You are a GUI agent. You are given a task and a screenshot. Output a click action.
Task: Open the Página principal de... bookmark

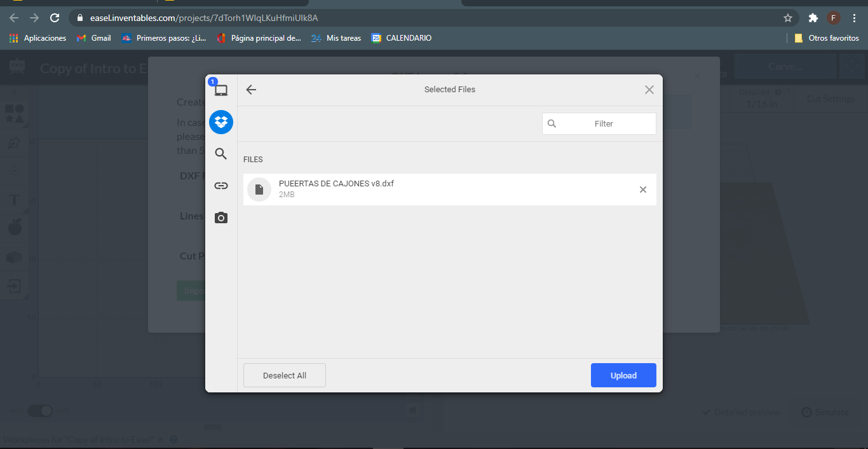(x=259, y=38)
